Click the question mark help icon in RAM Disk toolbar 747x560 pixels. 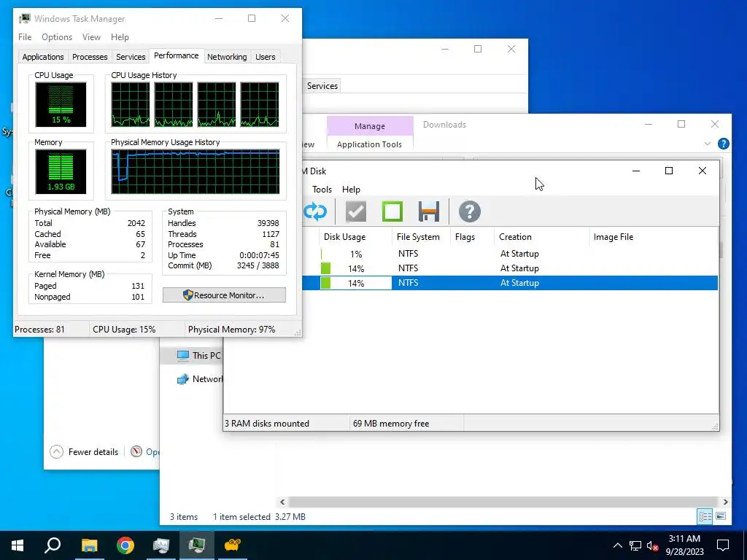coord(469,211)
